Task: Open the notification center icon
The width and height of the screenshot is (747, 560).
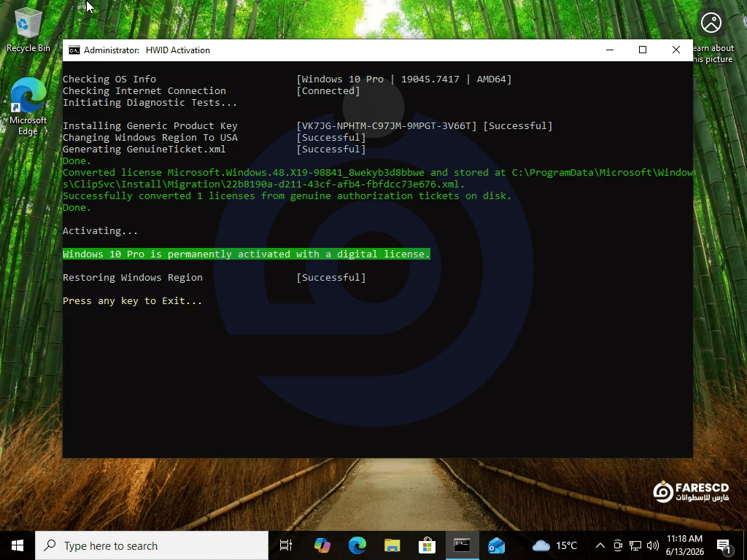Action: [724, 545]
